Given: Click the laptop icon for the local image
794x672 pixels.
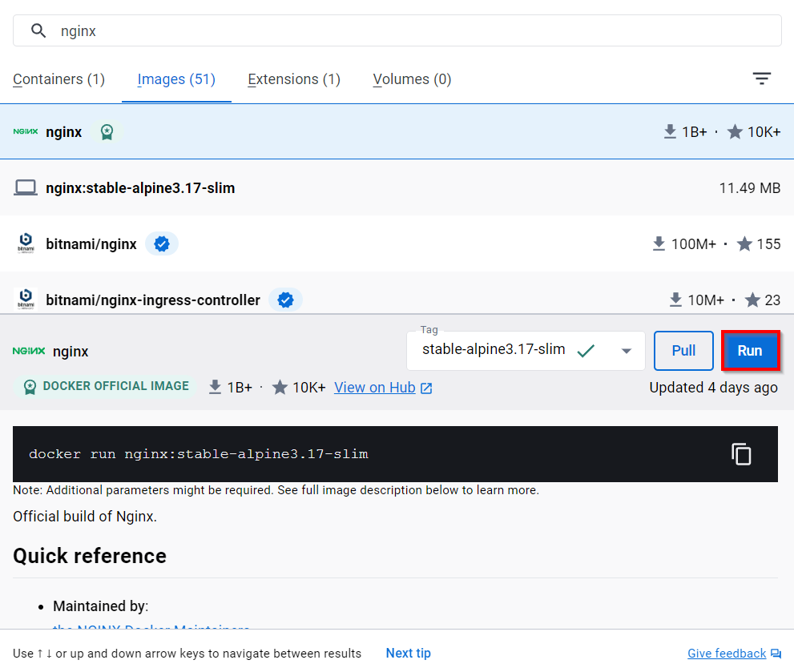Looking at the screenshot, I should click(x=26, y=188).
